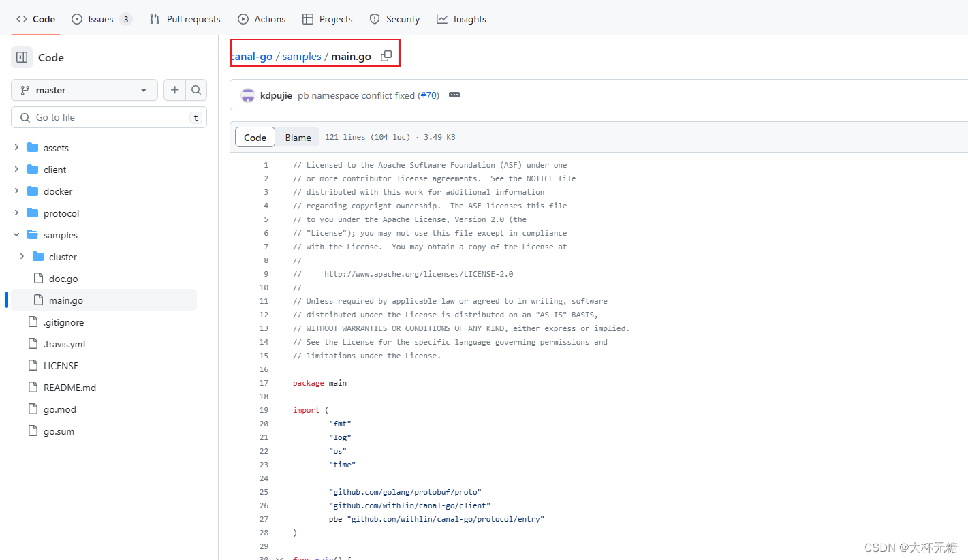This screenshot has height=560, width=968.
Task: Click the LICENSE file icon
Action: pos(32,365)
